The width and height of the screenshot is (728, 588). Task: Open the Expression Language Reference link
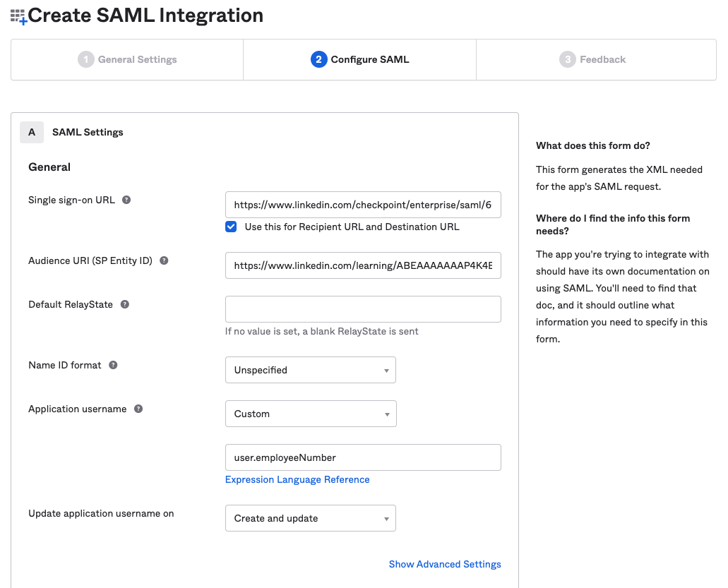[x=297, y=479]
